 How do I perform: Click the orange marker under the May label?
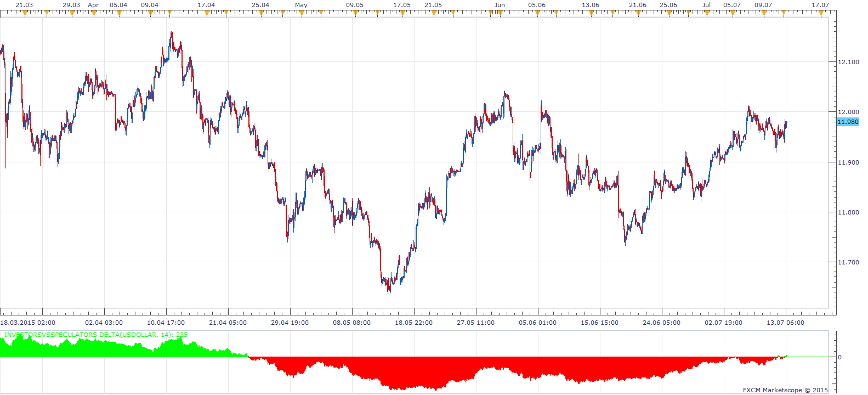click(302, 14)
